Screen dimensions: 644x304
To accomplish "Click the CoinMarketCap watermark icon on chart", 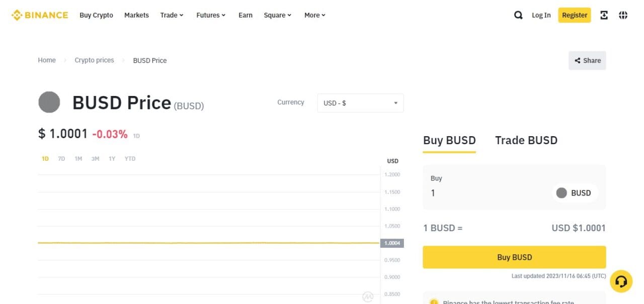I will 368,297.
